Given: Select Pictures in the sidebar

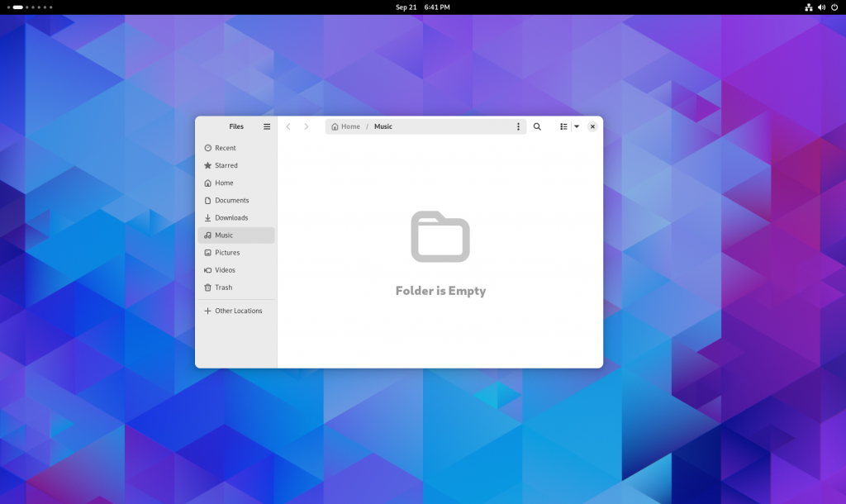Looking at the screenshot, I should pos(227,253).
